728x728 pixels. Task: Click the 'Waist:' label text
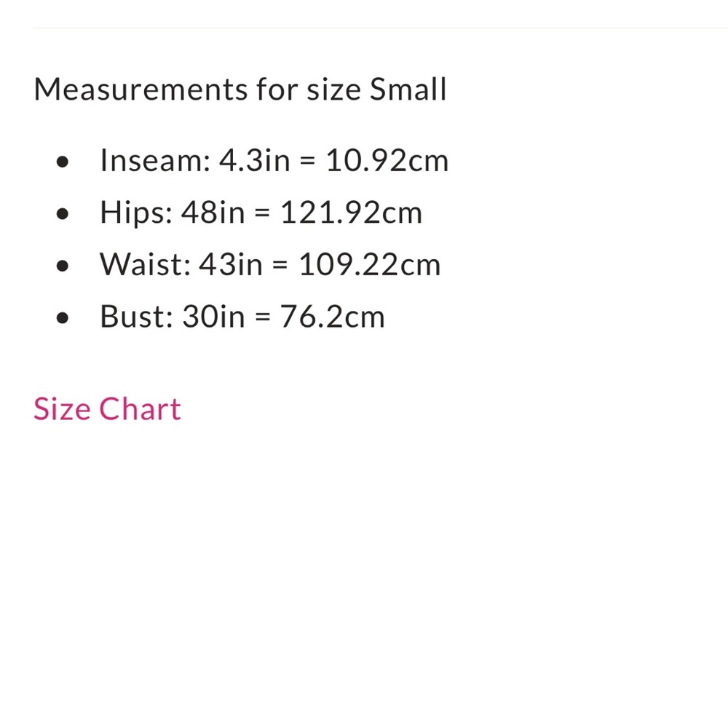pos(146,265)
